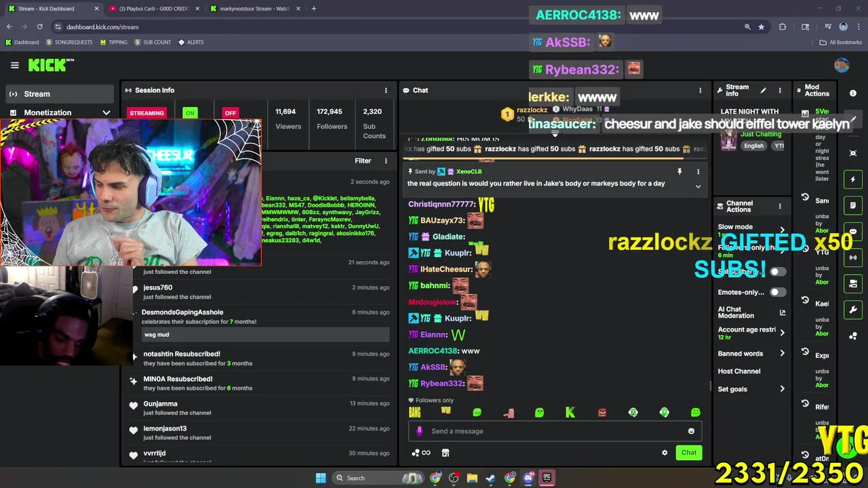Click the info icon in right rail
This screenshot has width=868, height=488.
853,93
